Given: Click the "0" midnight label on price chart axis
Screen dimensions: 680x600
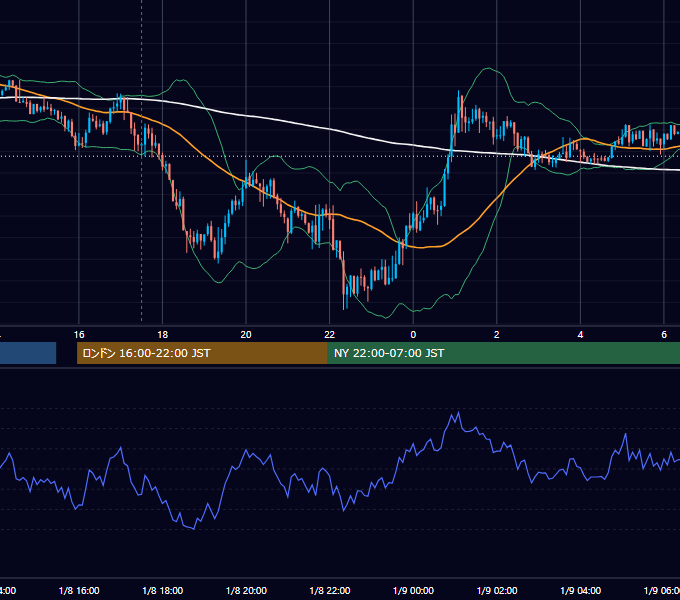Looking at the screenshot, I should [x=413, y=334].
